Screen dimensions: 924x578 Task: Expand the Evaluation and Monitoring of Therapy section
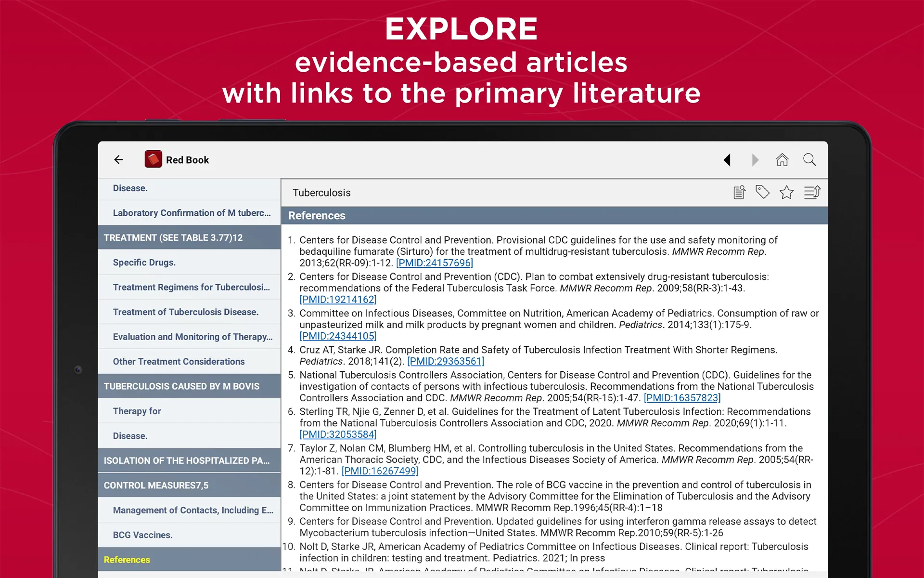[190, 337]
